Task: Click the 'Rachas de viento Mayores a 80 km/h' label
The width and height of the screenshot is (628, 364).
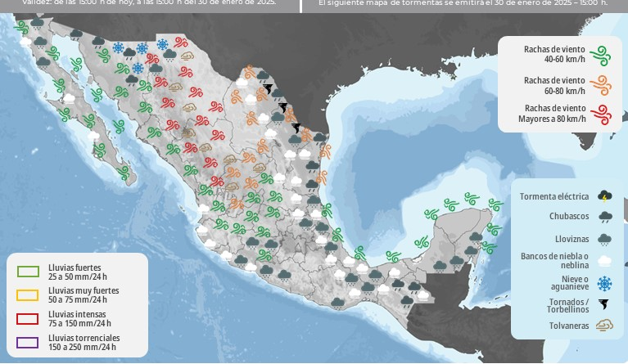Action: (551, 114)
